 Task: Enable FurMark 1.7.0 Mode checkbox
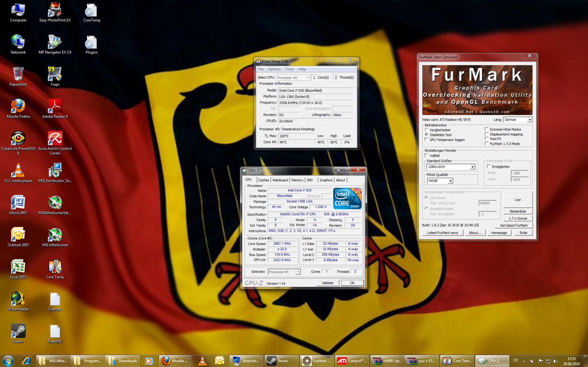pos(487,144)
